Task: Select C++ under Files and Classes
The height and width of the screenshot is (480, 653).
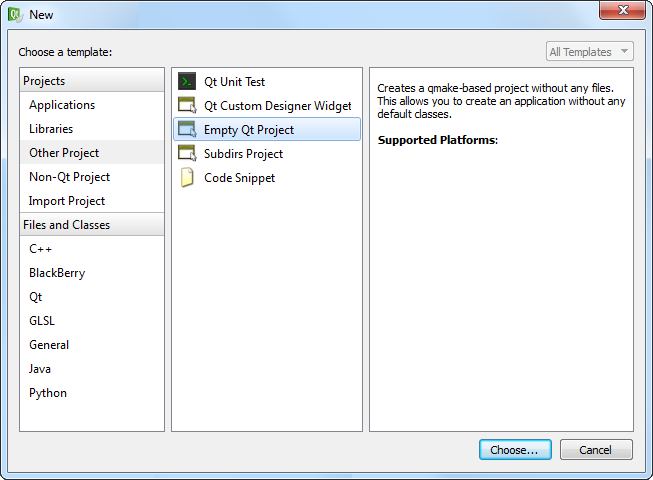Action: click(41, 249)
